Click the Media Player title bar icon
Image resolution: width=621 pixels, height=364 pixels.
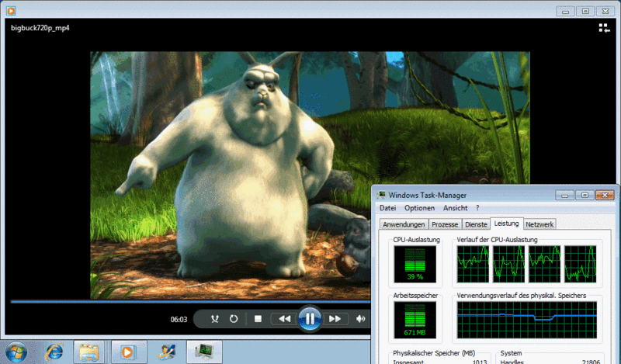click(11, 11)
